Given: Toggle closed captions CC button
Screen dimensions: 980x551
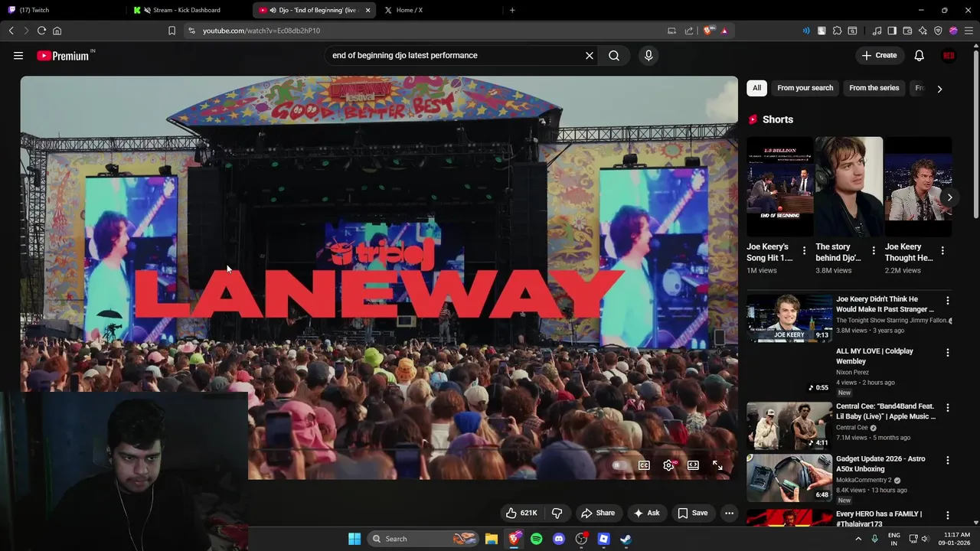Looking at the screenshot, I should tap(644, 465).
